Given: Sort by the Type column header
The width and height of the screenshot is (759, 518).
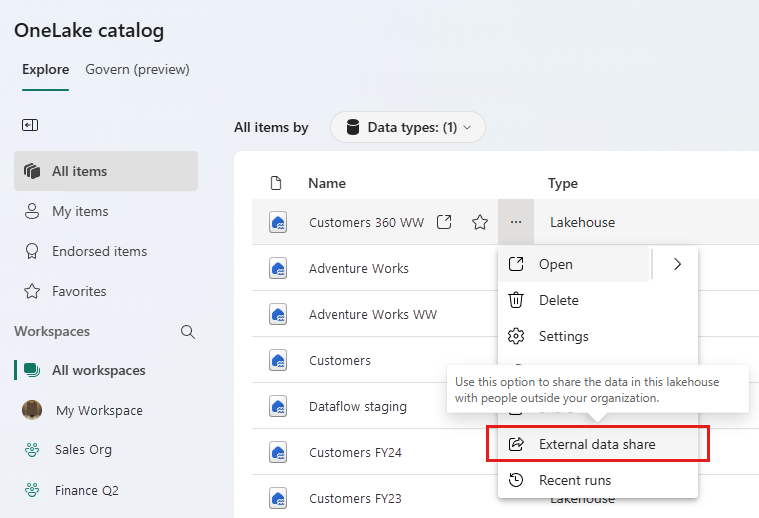Looking at the screenshot, I should 563,183.
